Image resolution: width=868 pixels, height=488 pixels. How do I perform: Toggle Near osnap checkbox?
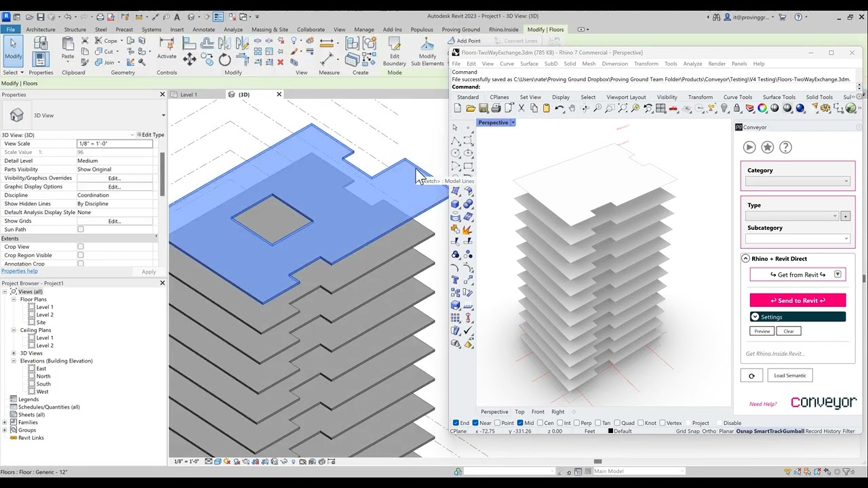(475, 423)
